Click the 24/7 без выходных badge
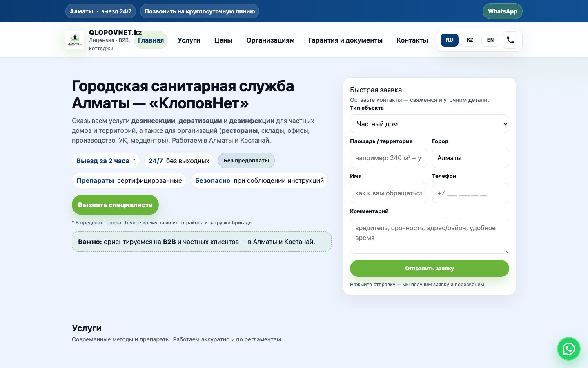 coord(179,161)
